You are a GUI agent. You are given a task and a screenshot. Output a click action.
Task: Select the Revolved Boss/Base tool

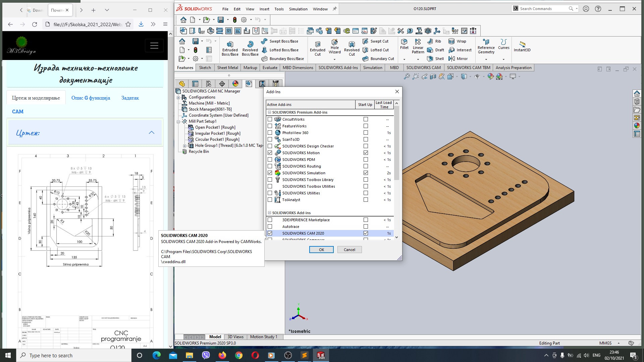tap(250, 48)
